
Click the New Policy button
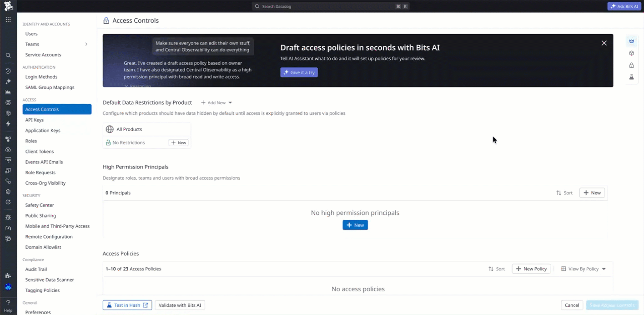point(531,269)
